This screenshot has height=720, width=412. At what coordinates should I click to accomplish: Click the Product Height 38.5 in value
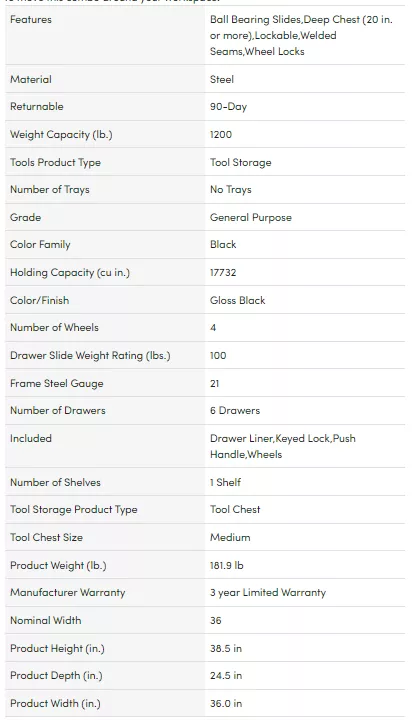click(226, 648)
